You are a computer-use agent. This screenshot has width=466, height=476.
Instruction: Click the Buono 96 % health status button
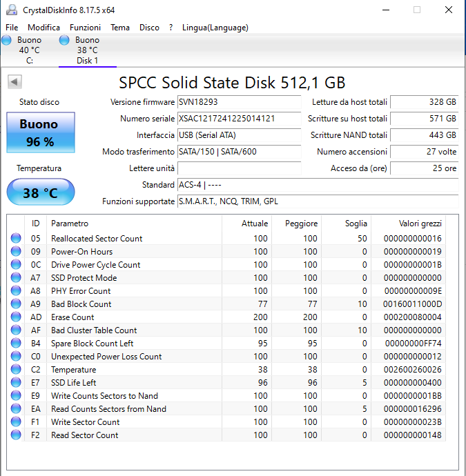tap(39, 132)
